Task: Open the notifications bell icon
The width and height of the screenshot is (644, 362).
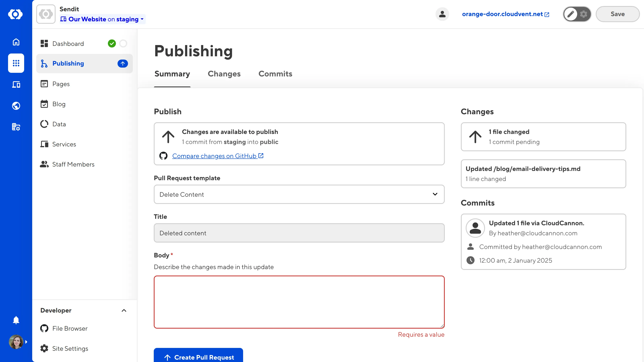Action: click(x=16, y=320)
